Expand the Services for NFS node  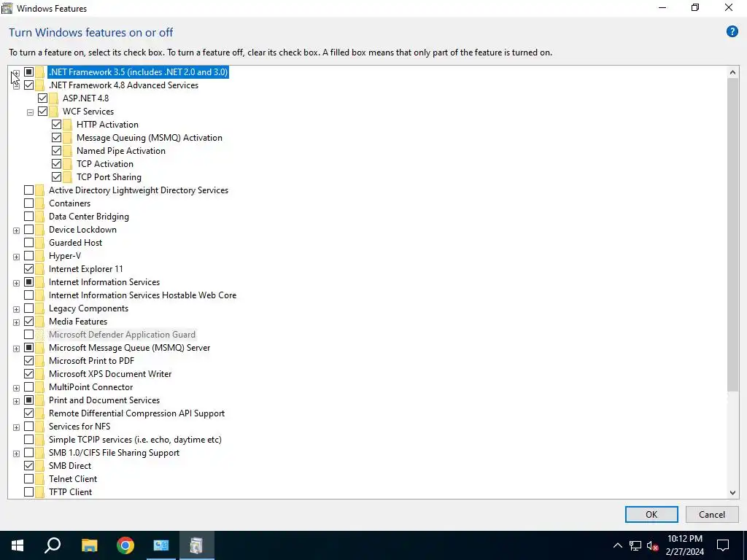[16, 427]
